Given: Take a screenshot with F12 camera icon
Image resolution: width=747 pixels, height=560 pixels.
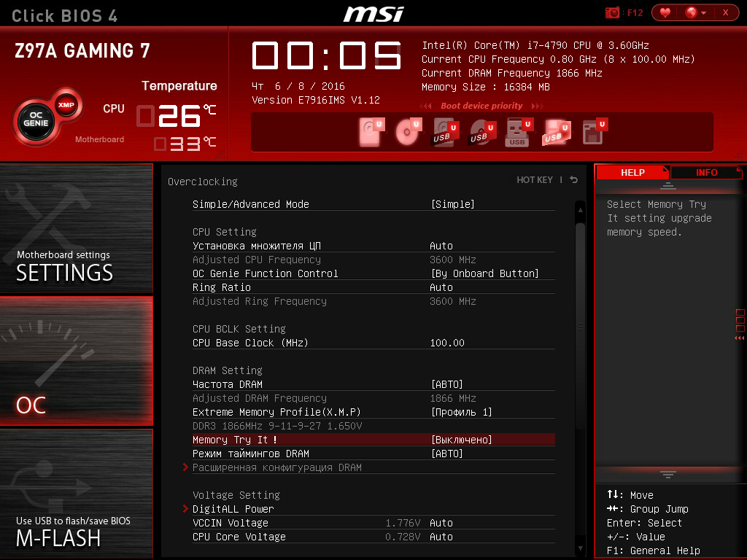Looking at the screenshot, I should point(612,13).
